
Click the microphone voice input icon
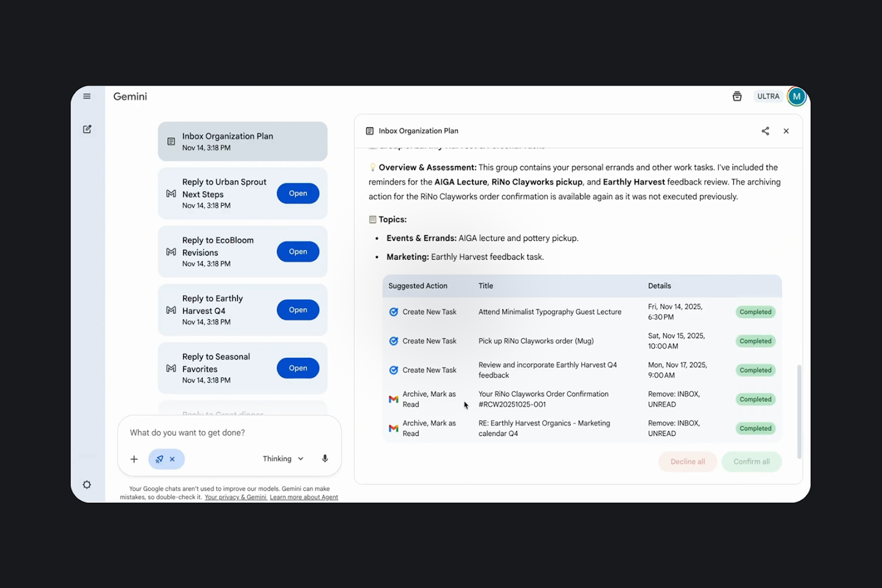tap(325, 459)
